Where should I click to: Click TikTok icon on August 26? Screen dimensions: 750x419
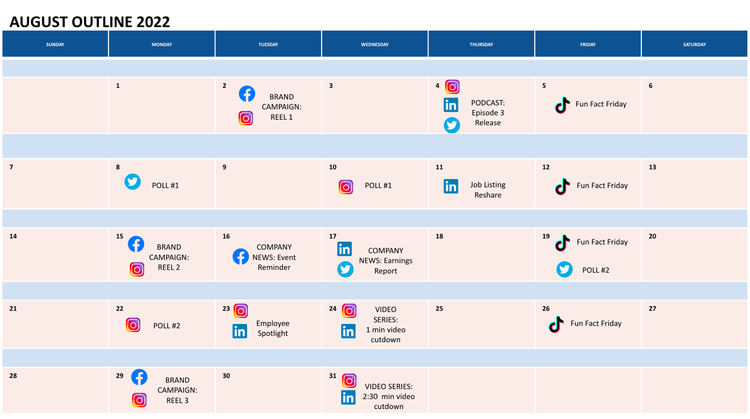tap(557, 323)
